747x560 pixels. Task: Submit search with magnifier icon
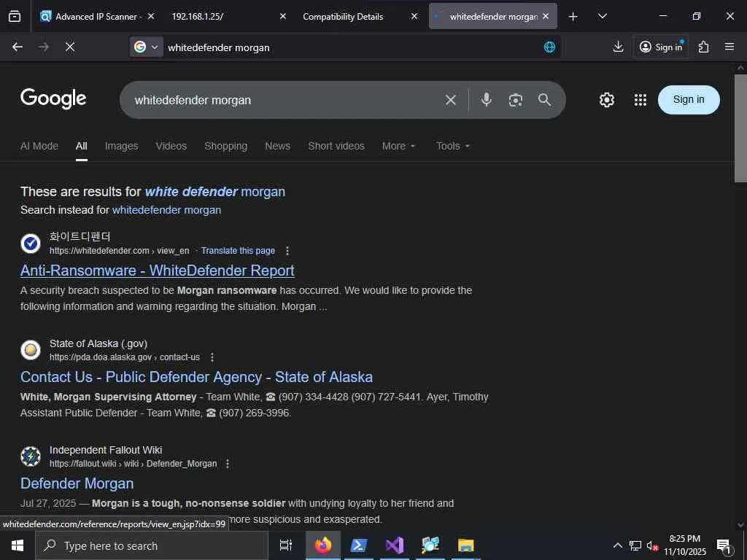(544, 99)
